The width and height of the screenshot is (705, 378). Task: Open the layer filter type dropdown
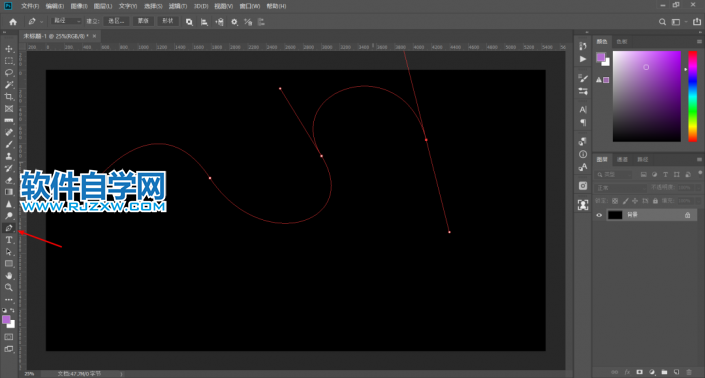tap(613, 174)
